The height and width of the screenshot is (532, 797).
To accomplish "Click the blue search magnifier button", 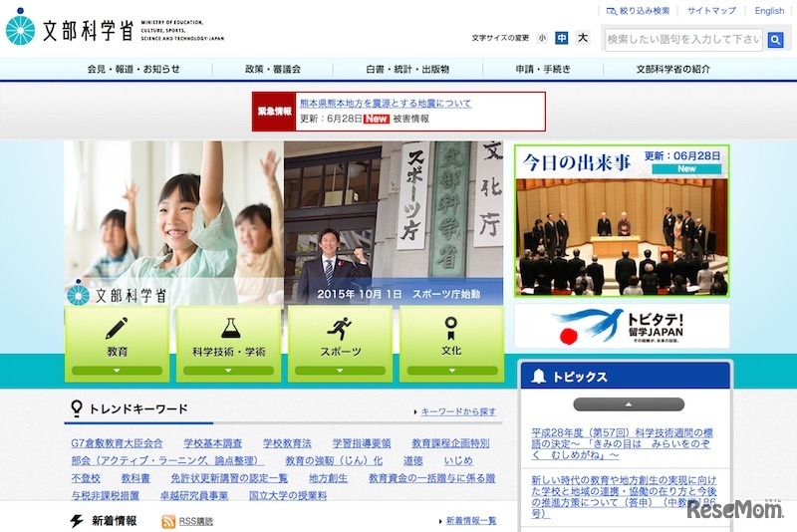I will [x=775, y=40].
